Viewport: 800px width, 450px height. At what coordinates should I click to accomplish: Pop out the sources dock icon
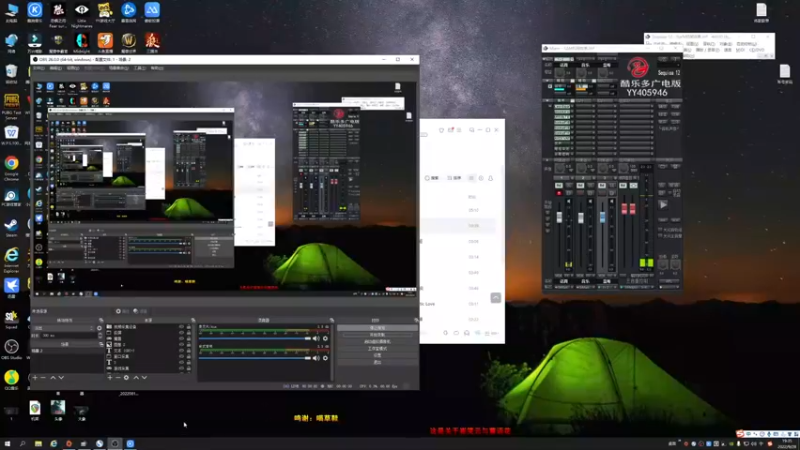(x=193, y=320)
